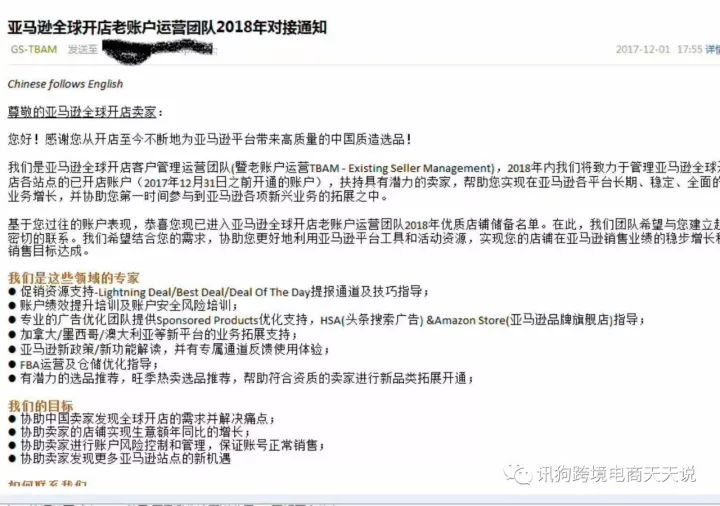Click the FBA运营及仓储优化指导 bullet item
The height and width of the screenshot is (506, 720).
pos(86,364)
